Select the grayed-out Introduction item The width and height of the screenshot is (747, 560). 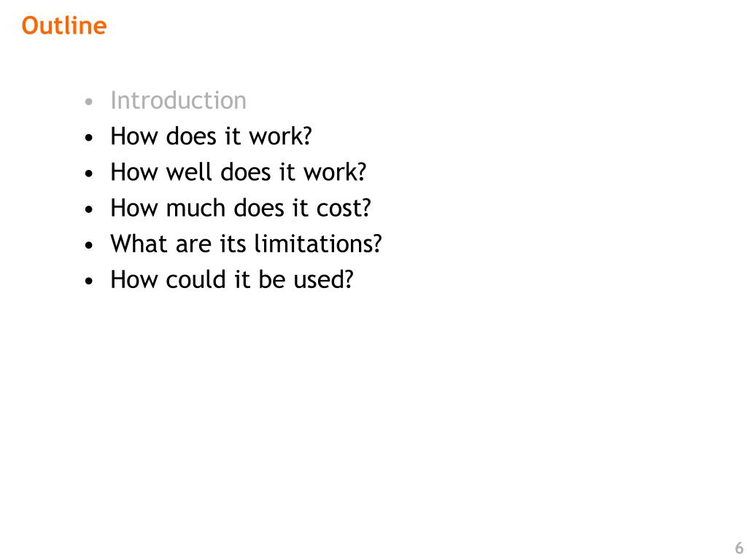(x=178, y=101)
